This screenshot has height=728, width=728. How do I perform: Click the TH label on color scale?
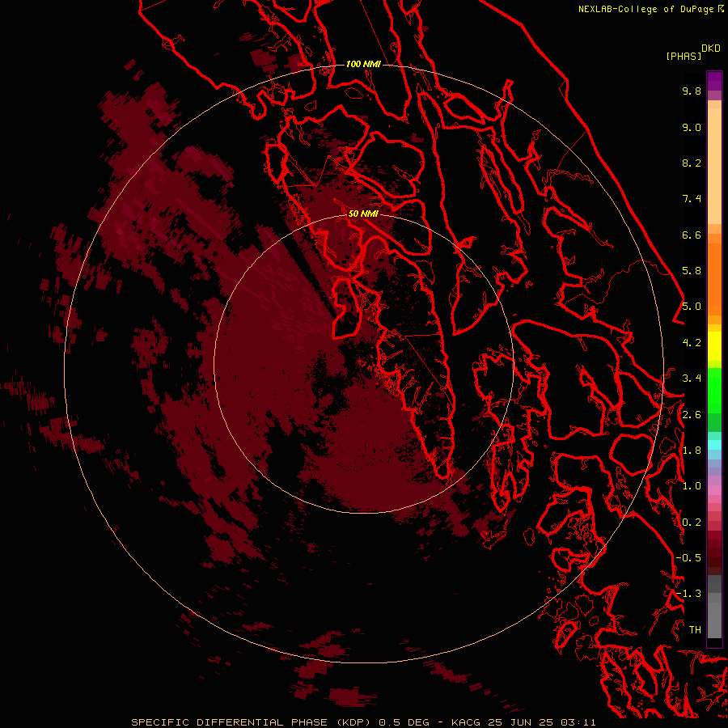tap(695, 630)
